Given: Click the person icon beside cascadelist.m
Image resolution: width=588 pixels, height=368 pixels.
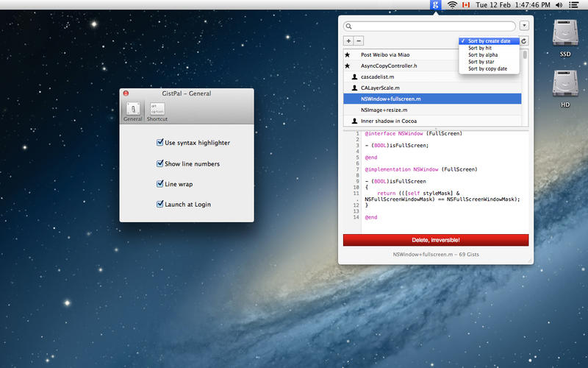Looking at the screenshot, I should [x=354, y=77].
